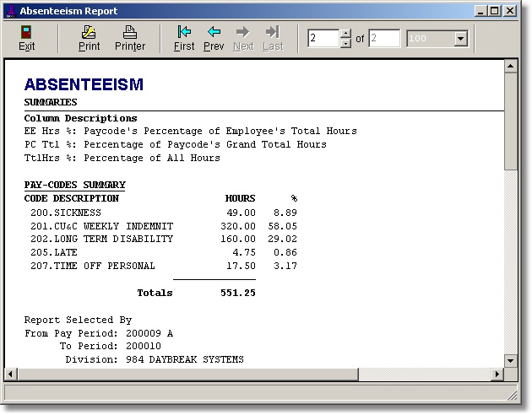Open the Printer setup icon
The image size is (532, 415).
pyautogui.click(x=129, y=38)
